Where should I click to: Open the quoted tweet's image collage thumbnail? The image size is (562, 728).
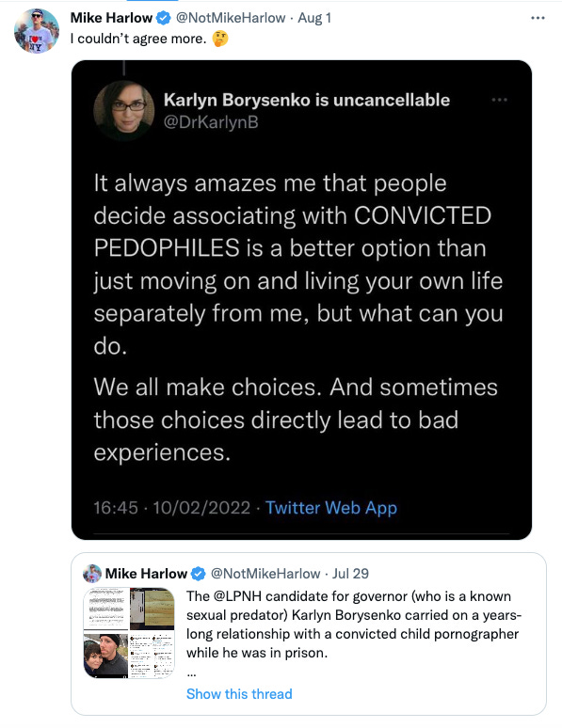click(x=129, y=633)
